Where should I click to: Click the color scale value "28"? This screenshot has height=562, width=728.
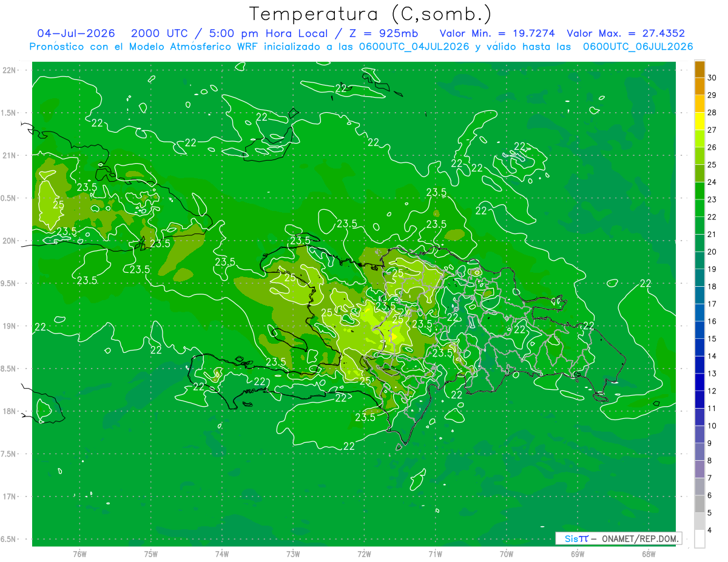[712, 113]
